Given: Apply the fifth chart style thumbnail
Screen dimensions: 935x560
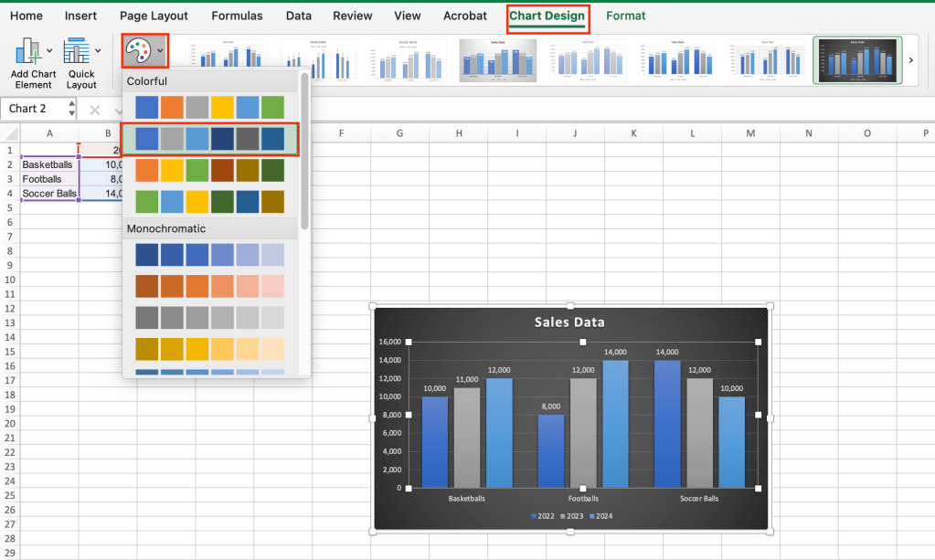Looking at the screenshot, I should coord(588,60).
